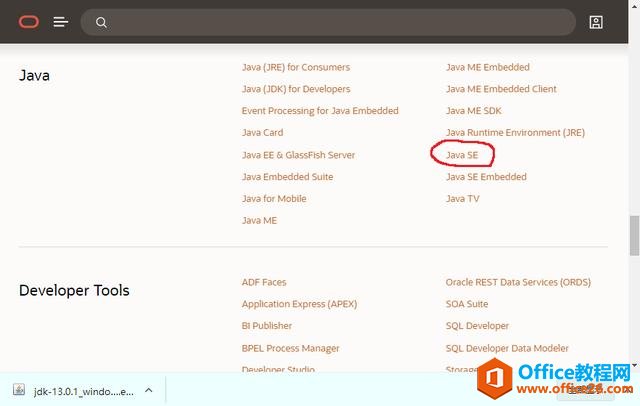640x406 pixels.
Task: Open the Java TV link
Action: [462, 199]
